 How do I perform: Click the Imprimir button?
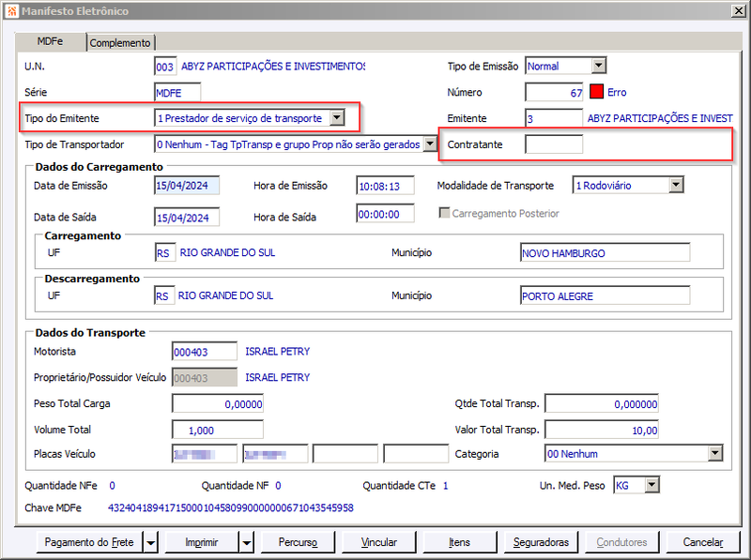202,542
